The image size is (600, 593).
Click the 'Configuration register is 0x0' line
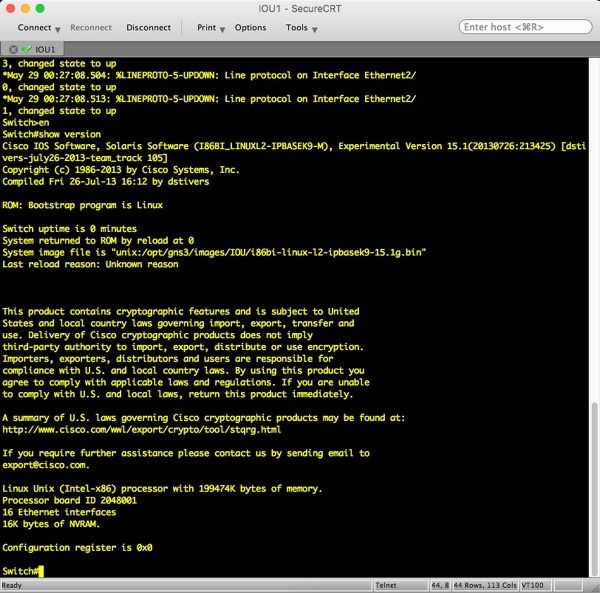click(x=77, y=547)
